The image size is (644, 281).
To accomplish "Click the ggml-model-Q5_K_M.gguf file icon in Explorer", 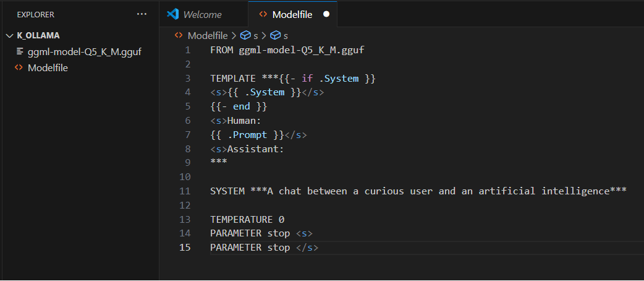I will coord(19,51).
